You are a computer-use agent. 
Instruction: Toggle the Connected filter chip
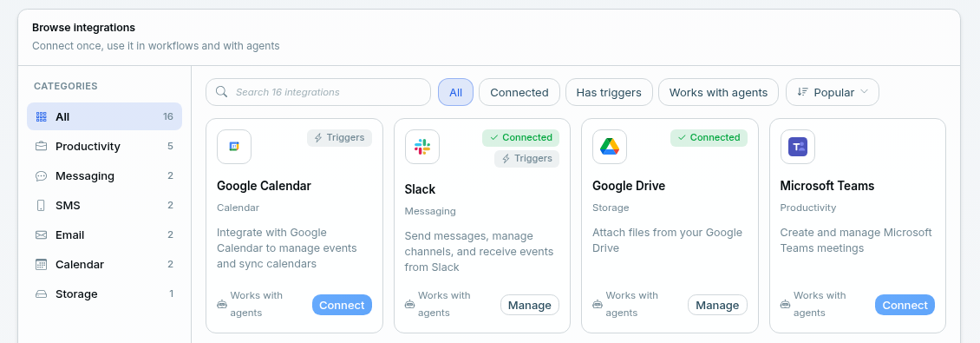519,92
